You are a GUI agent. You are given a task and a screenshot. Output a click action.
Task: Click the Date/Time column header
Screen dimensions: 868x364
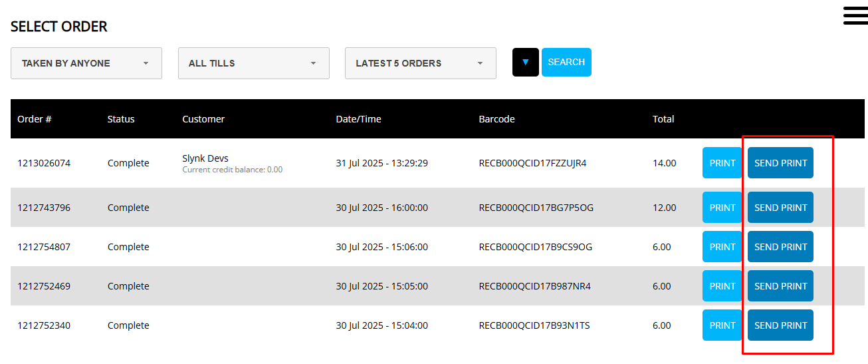(358, 119)
